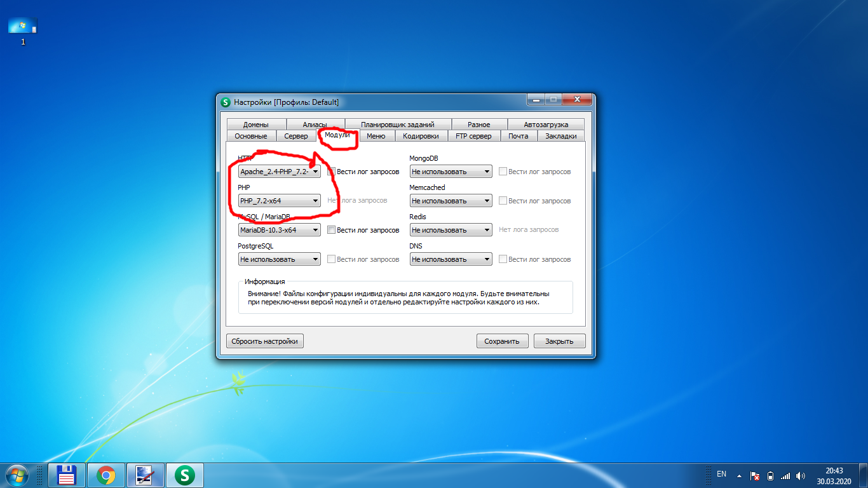The image size is (868, 488).
Task: Open the PHP version dropdown
Action: [280, 201]
